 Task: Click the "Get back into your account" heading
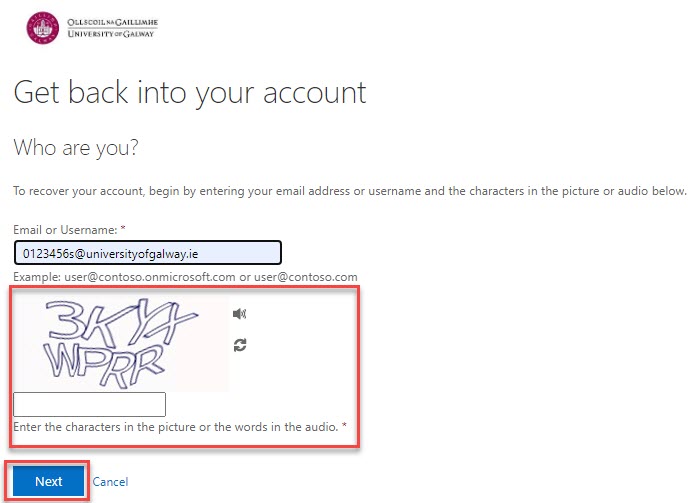click(x=190, y=93)
